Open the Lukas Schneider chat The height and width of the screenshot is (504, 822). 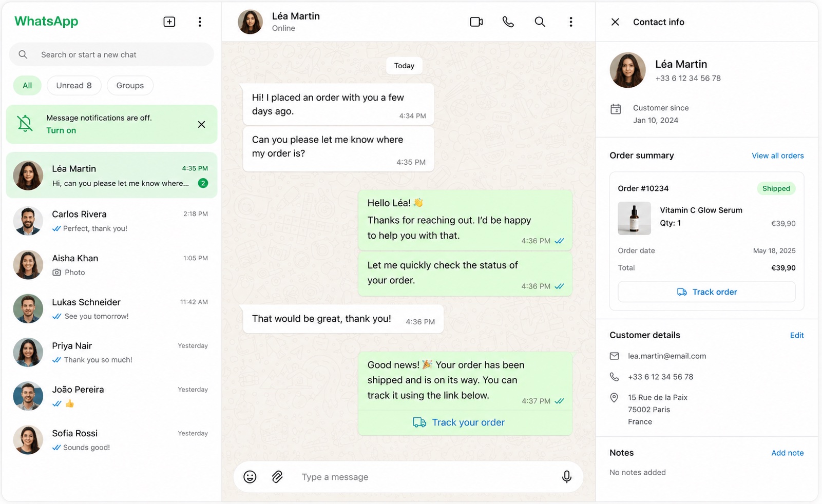(x=111, y=308)
